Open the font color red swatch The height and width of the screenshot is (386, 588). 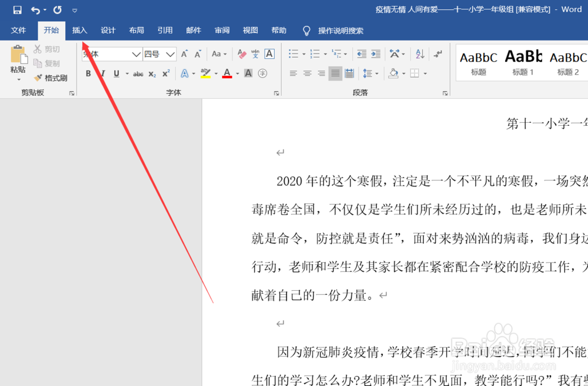pos(228,75)
